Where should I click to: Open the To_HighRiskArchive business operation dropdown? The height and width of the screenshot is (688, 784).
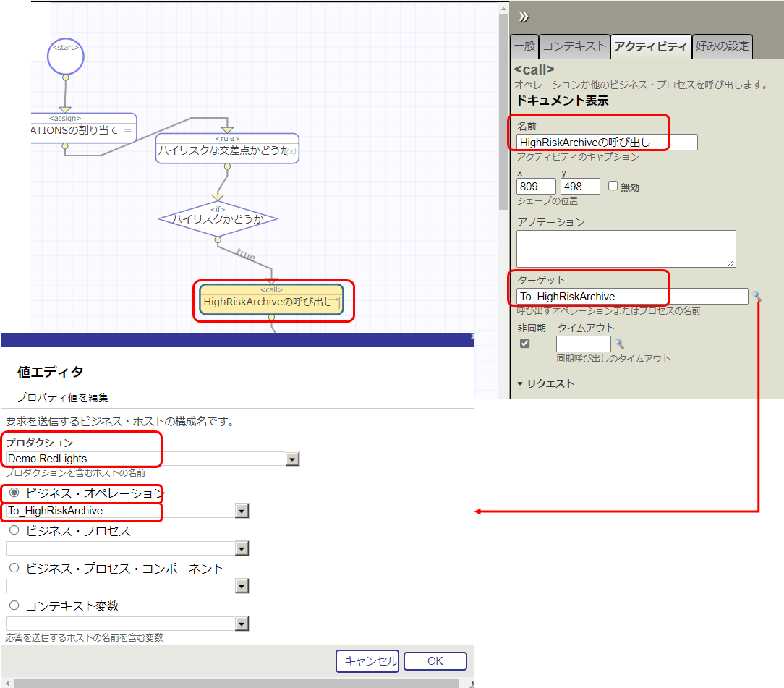point(242,511)
